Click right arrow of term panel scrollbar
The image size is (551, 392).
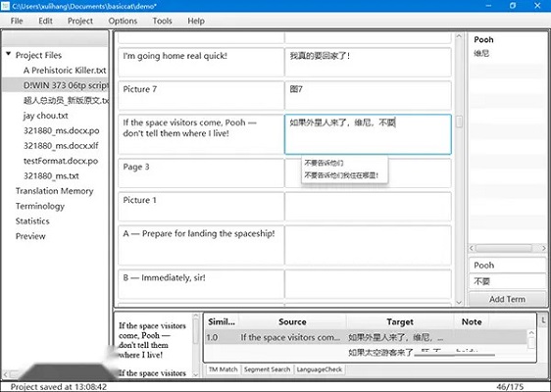[x=544, y=248]
